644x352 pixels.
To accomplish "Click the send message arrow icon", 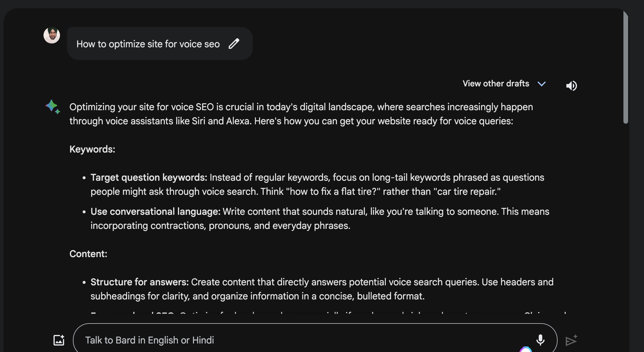I will coord(571,341).
